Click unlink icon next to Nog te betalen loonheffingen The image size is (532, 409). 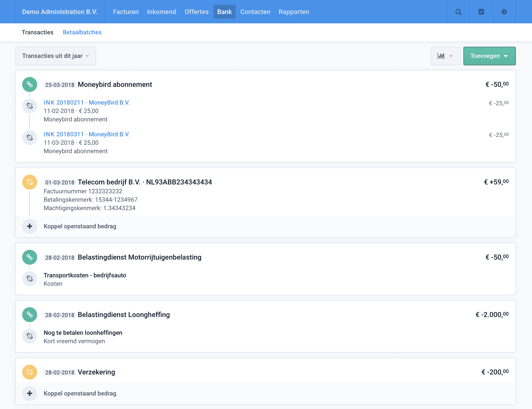pos(29,336)
